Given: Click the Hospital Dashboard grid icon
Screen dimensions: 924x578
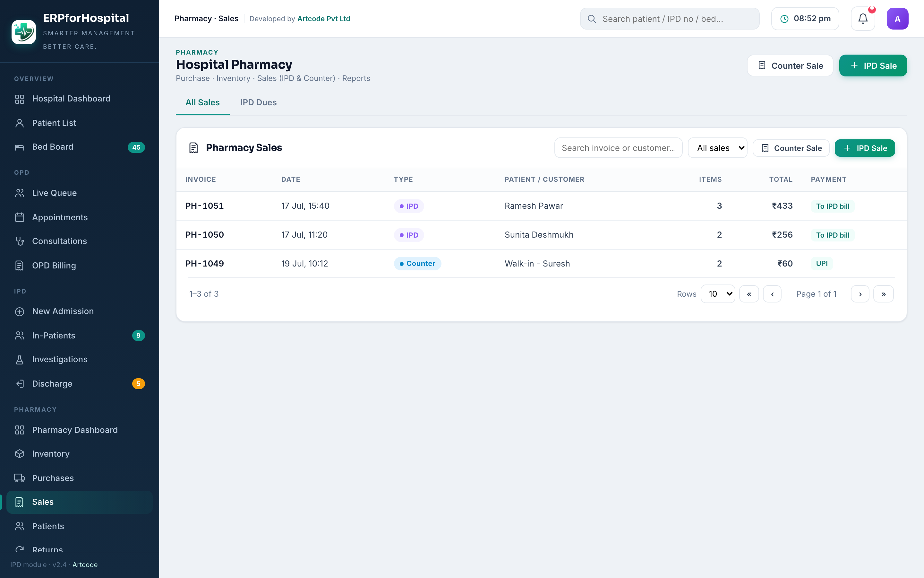Looking at the screenshot, I should [x=20, y=99].
